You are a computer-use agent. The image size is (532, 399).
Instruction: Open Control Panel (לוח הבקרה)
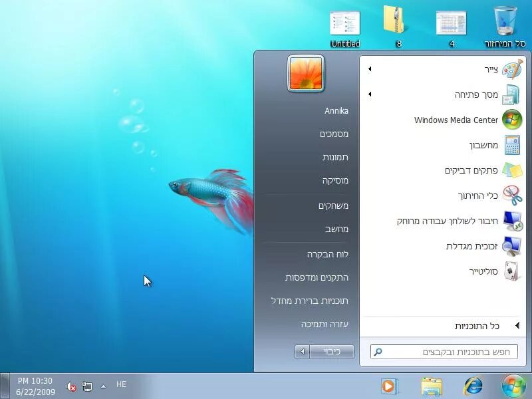pos(328,254)
